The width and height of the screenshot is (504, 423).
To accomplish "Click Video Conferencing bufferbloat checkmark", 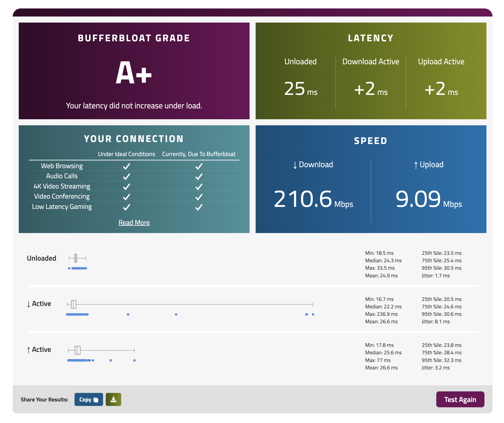I will (199, 197).
